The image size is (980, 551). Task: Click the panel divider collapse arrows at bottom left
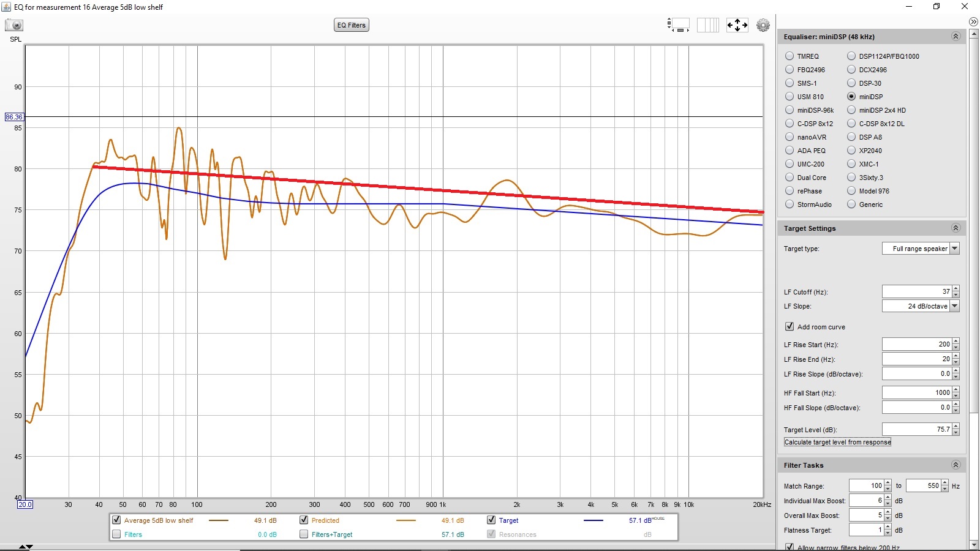26,547
